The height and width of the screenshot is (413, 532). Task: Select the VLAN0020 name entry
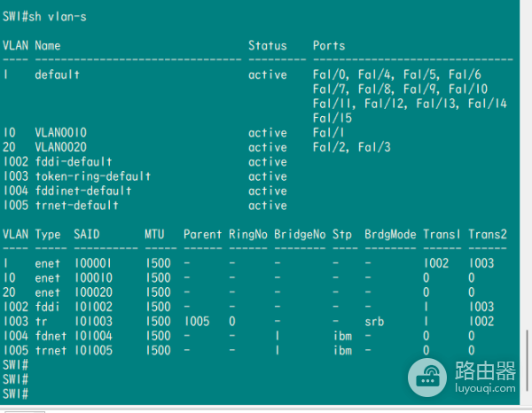coord(60,147)
